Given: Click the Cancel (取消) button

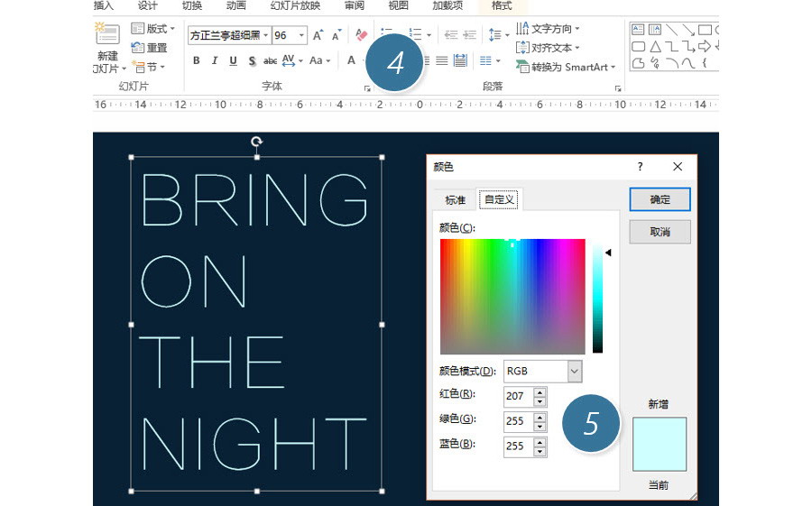Looking at the screenshot, I should [660, 232].
